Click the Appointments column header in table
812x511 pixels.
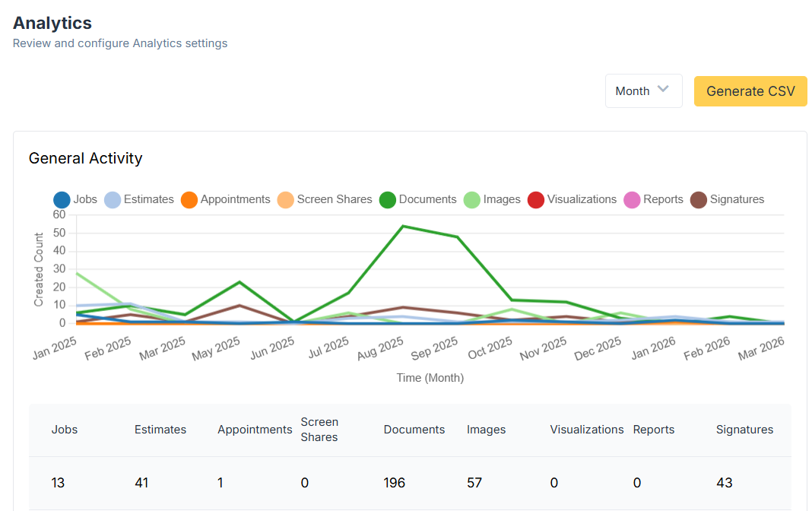pyautogui.click(x=255, y=430)
